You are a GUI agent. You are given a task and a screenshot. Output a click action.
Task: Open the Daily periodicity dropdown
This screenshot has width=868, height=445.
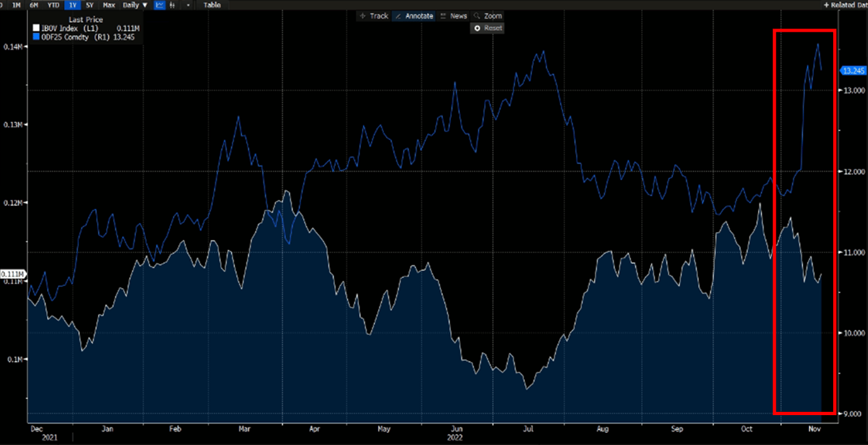tap(135, 5)
